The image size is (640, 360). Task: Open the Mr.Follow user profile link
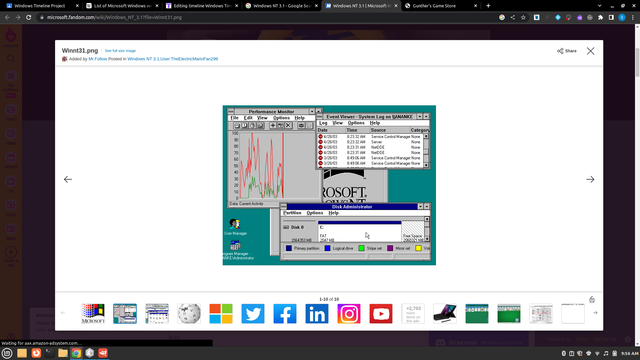click(x=98, y=59)
